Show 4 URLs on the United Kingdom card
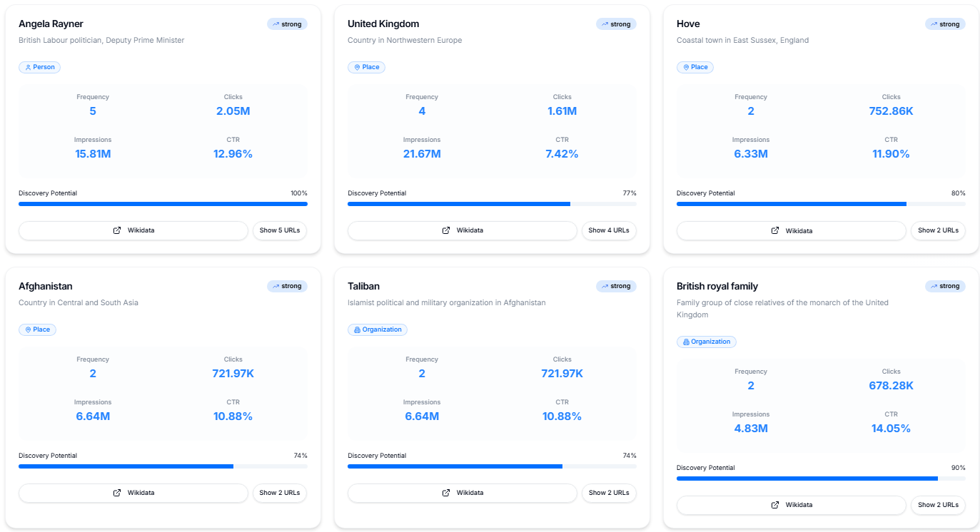This screenshot has height=532, width=980. [x=609, y=230]
